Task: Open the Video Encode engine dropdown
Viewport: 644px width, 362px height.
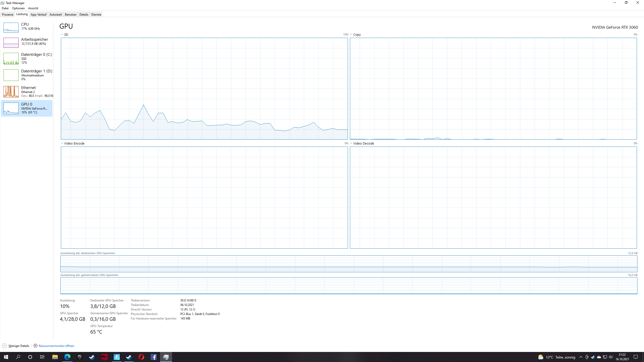Action: pos(62,143)
